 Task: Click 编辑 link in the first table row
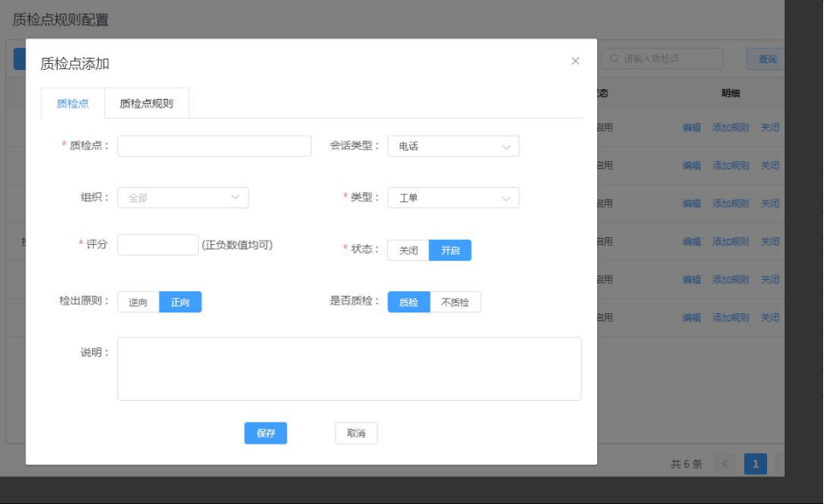[x=692, y=128]
